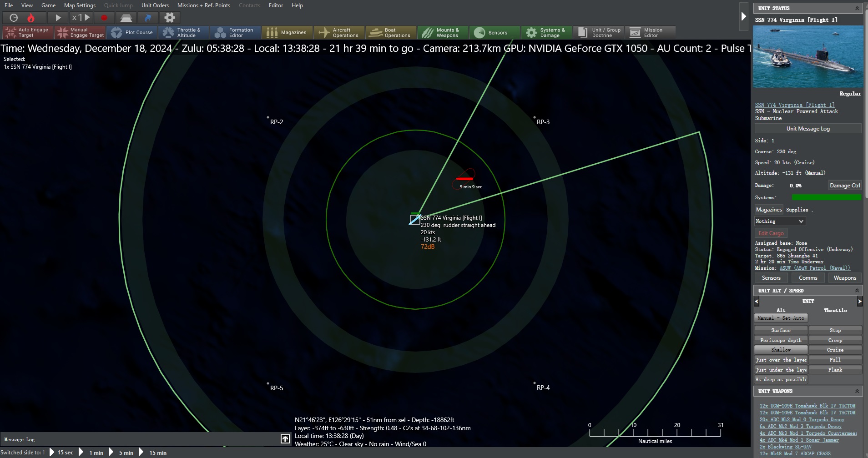Click the clock time-mode icon in toolbar

[x=14, y=18]
